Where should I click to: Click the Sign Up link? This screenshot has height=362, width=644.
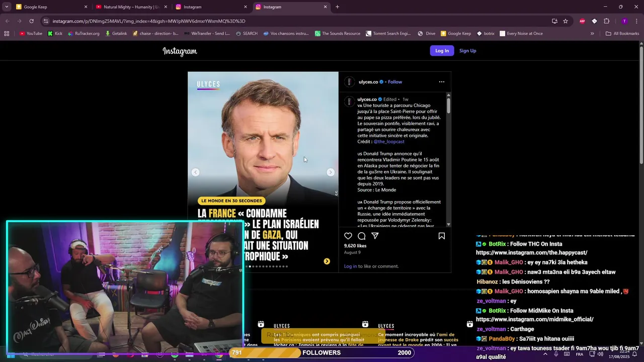[x=467, y=51]
